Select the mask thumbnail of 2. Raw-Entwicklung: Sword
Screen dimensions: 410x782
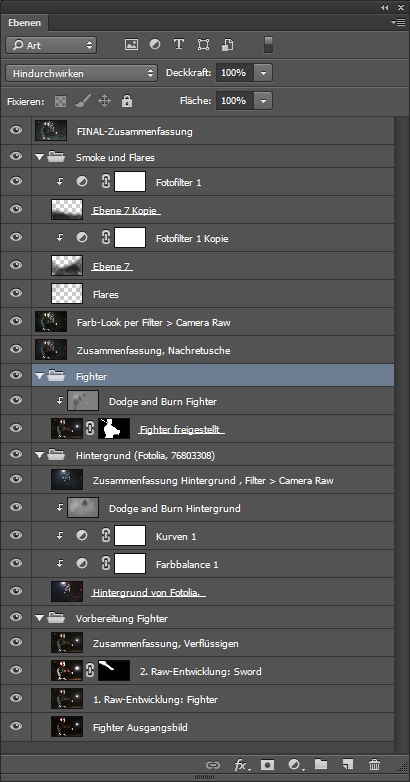coord(114,671)
